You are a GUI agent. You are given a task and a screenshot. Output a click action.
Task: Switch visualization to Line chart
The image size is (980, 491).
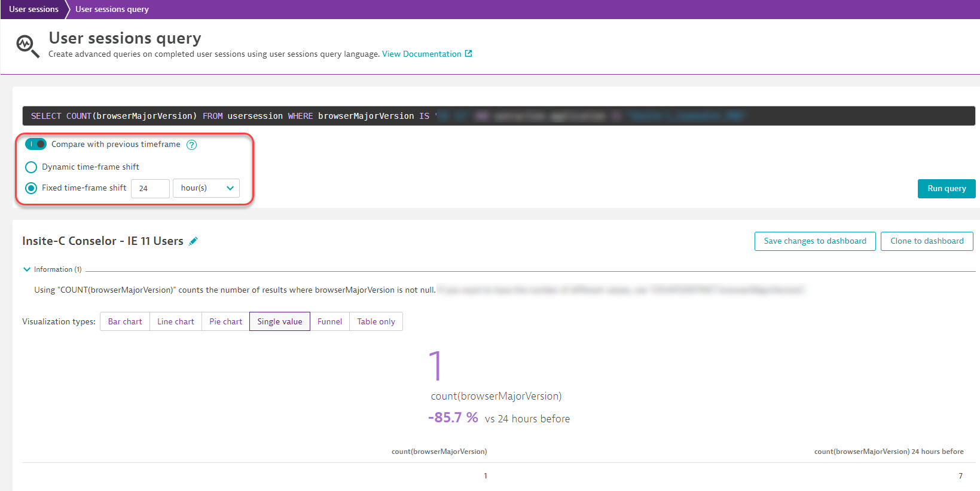coord(176,321)
